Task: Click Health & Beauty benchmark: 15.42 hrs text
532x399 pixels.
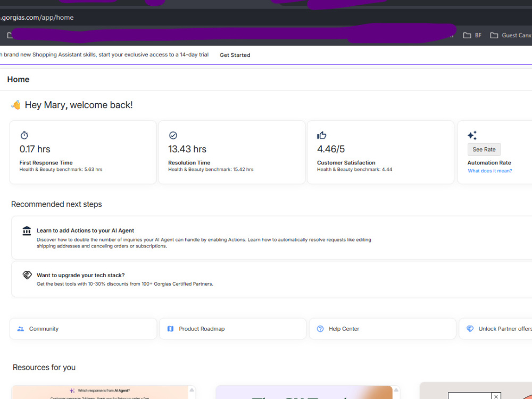Action: pos(211,169)
